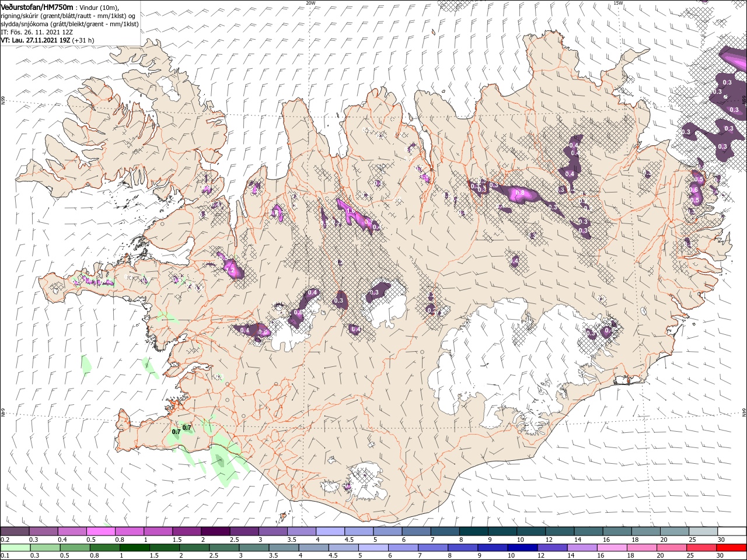Select the palest green rain swatch from 0.1 to 0.3
This screenshot has width=747, height=560.
coord(16,547)
